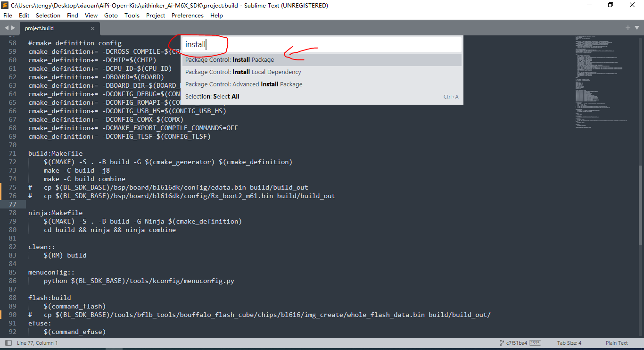Open the View menu
This screenshot has width=644, height=350.
point(91,16)
